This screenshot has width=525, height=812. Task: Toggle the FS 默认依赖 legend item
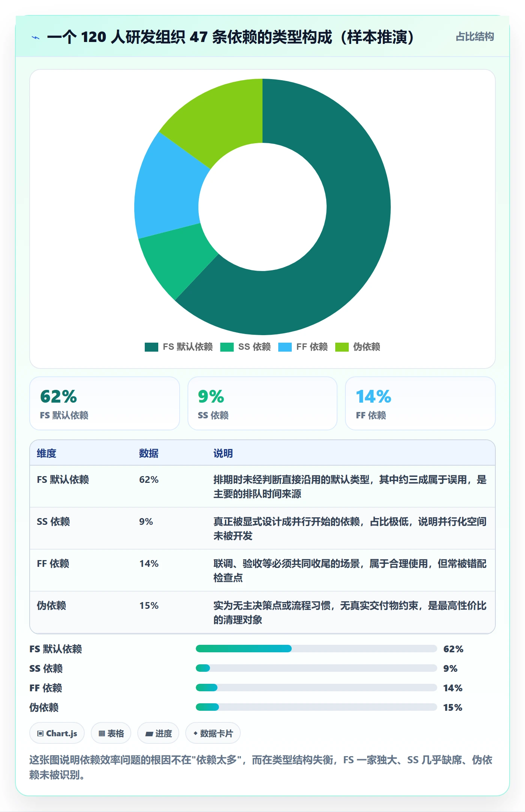pos(178,347)
